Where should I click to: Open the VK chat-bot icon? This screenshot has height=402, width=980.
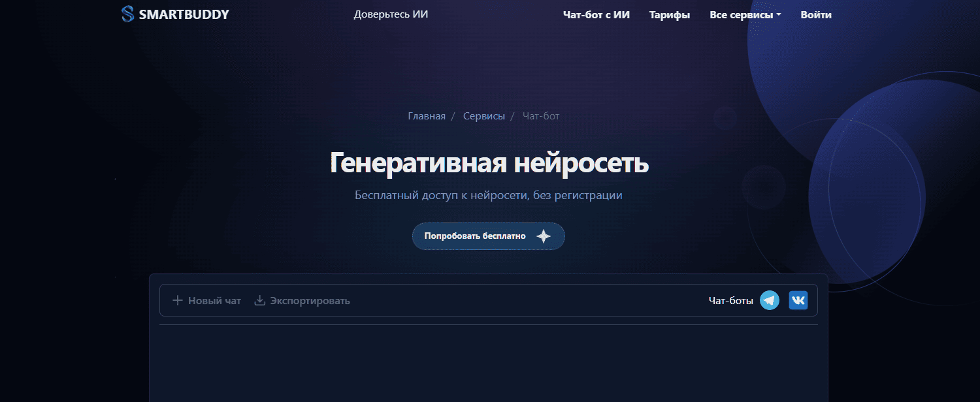pos(798,300)
